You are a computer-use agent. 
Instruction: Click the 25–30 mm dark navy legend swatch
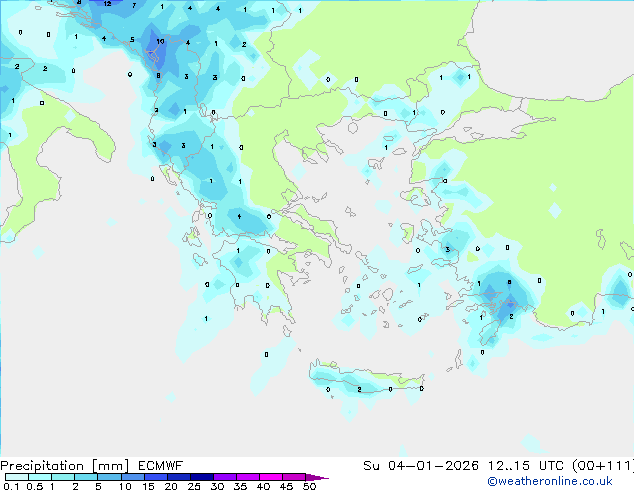[x=201, y=477]
